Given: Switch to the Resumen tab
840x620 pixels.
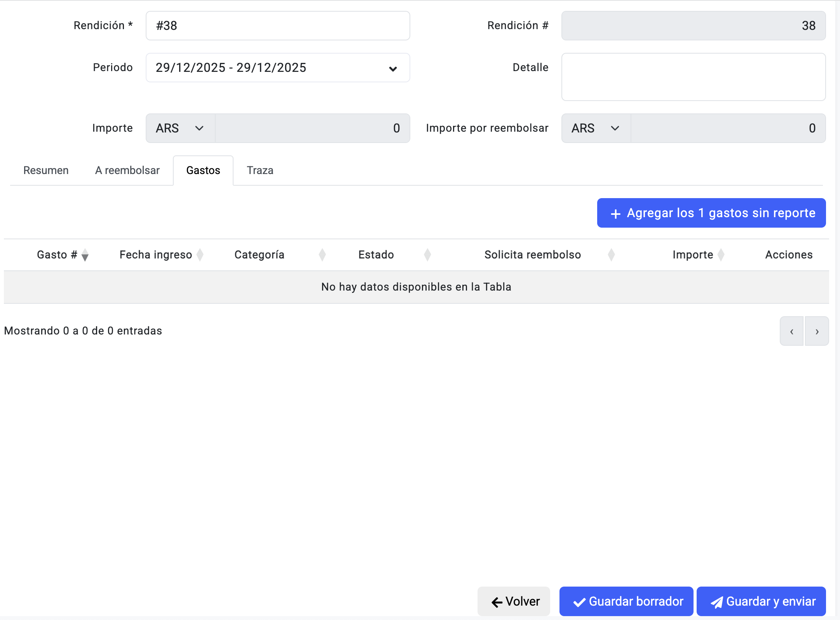Looking at the screenshot, I should click(x=46, y=170).
